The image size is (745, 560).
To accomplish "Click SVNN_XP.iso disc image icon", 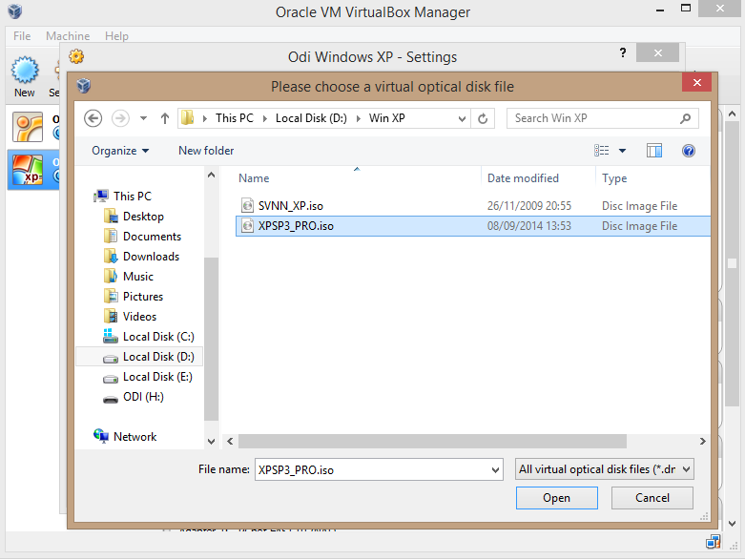I will click(248, 206).
